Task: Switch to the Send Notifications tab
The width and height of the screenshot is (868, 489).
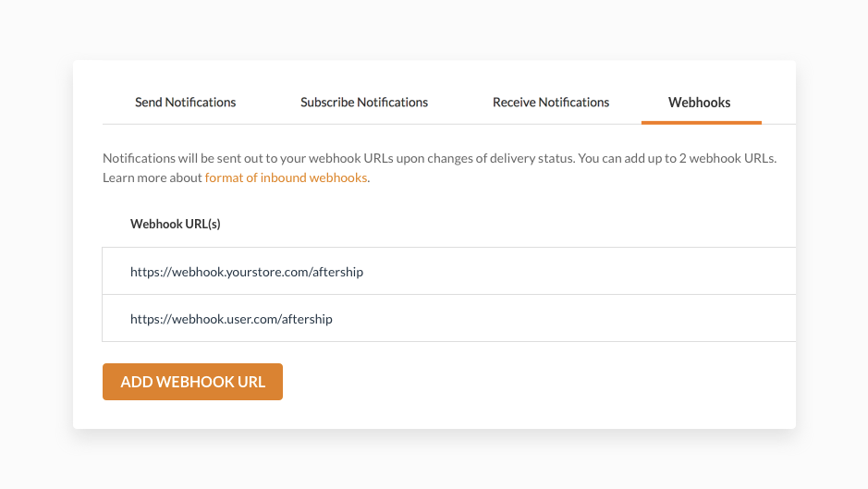Action: (185, 103)
